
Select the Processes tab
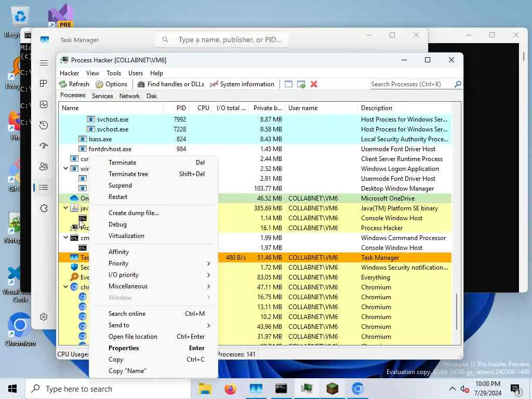[x=73, y=96]
